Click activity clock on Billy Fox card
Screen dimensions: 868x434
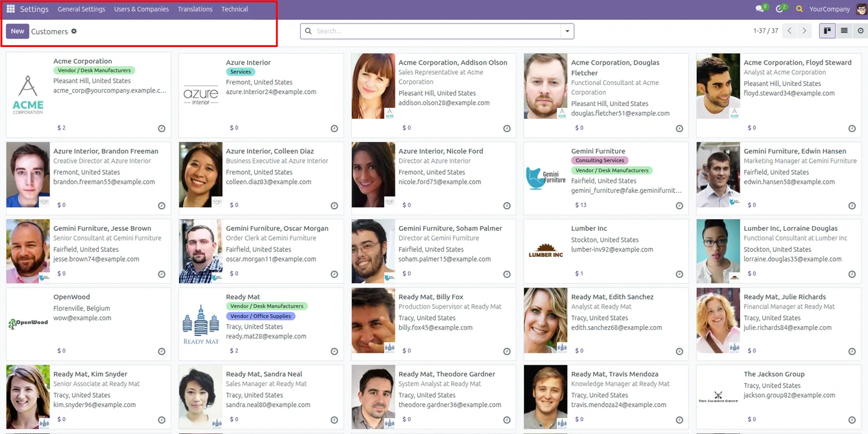506,351
